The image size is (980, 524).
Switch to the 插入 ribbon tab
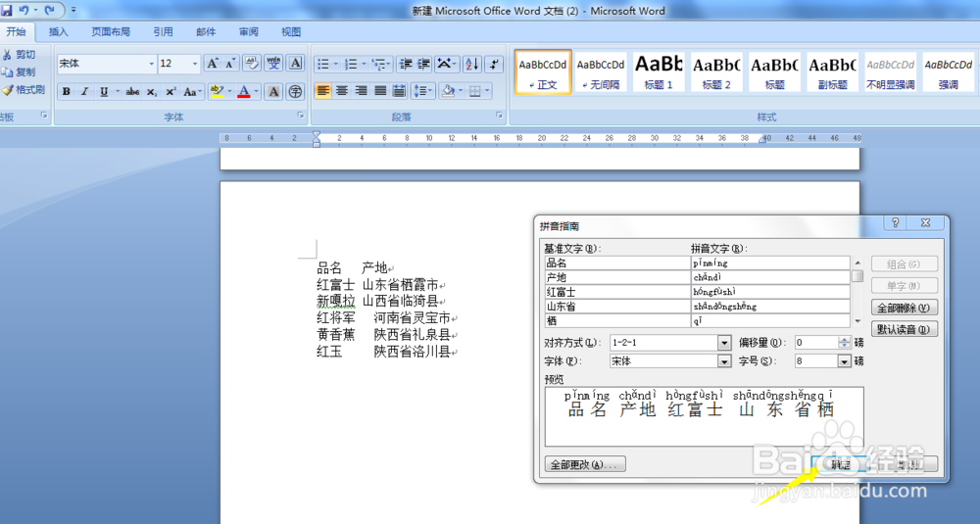[x=58, y=32]
